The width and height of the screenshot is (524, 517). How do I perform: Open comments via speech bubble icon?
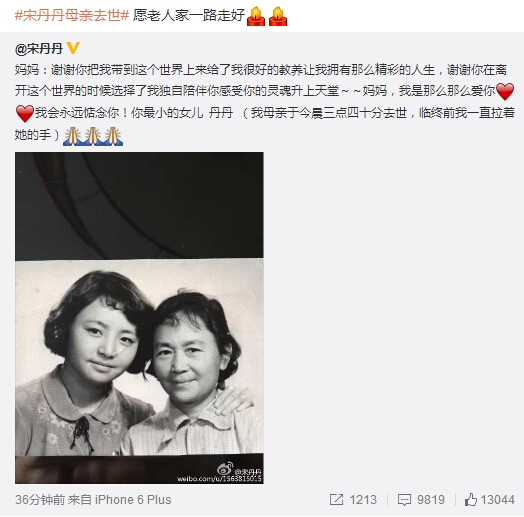(x=404, y=500)
